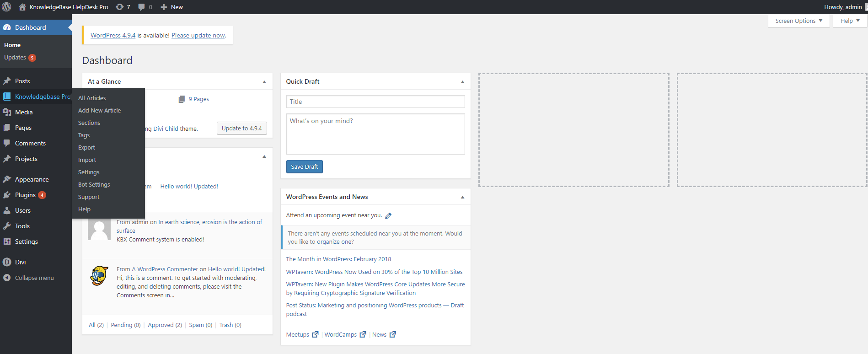Click the Tools wrench icon
The height and width of the screenshot is (354, 868).
click(7, 226)
